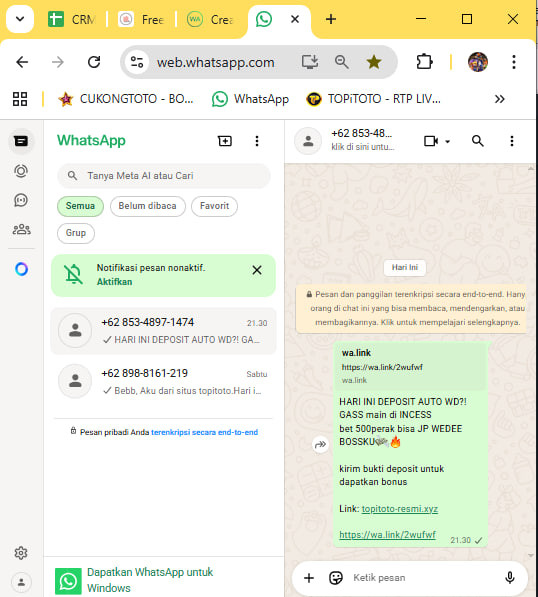Open the contact avatar in chat header

coord(308,141)
